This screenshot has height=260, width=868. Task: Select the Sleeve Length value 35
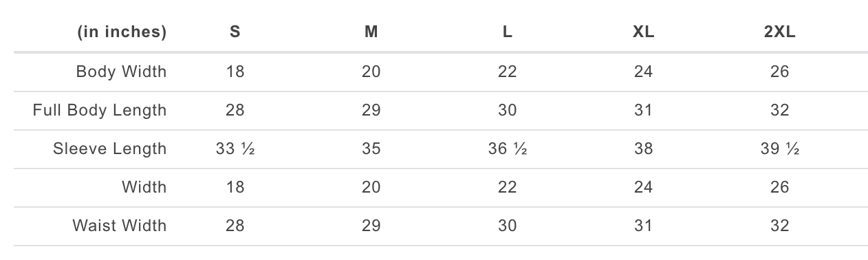coord(371,149)
